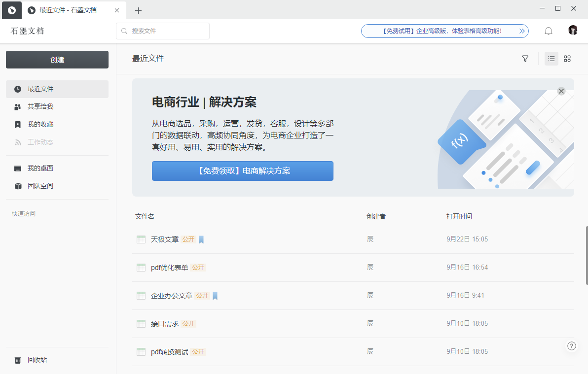
Task: Click the help question mark icon
Action: point(572,346)
